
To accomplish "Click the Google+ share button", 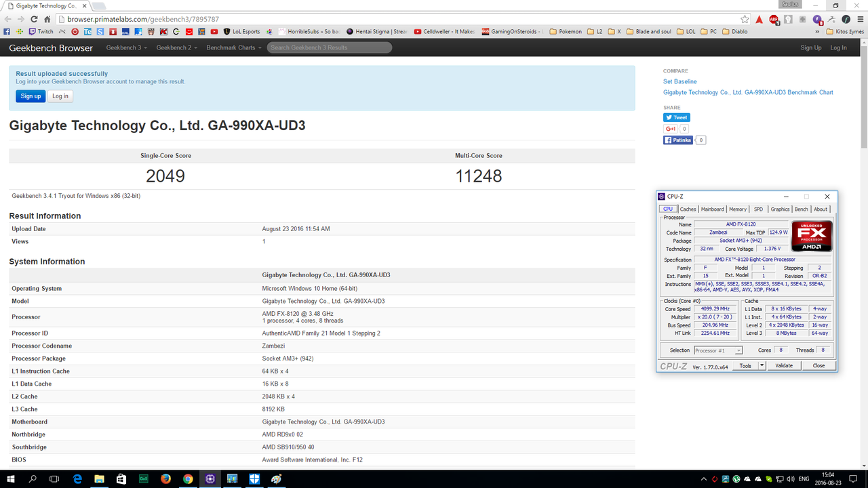I will pos(671,129).
